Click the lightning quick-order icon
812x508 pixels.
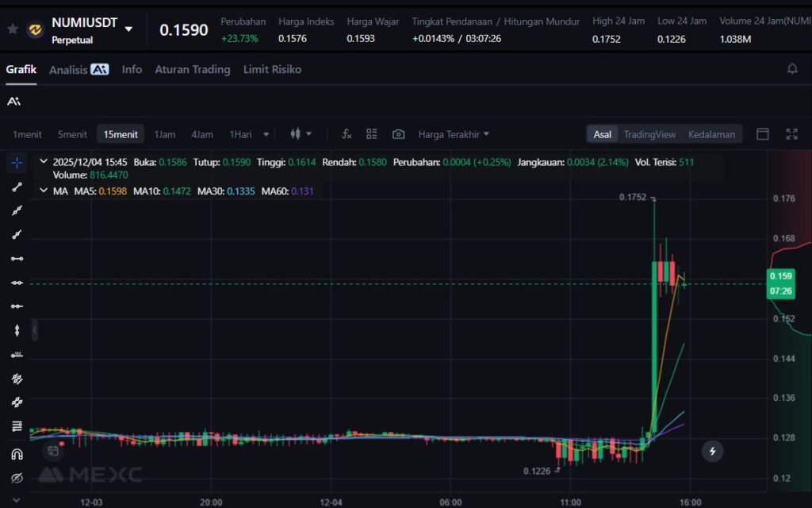pyautogui.click(x=712, y=451)
